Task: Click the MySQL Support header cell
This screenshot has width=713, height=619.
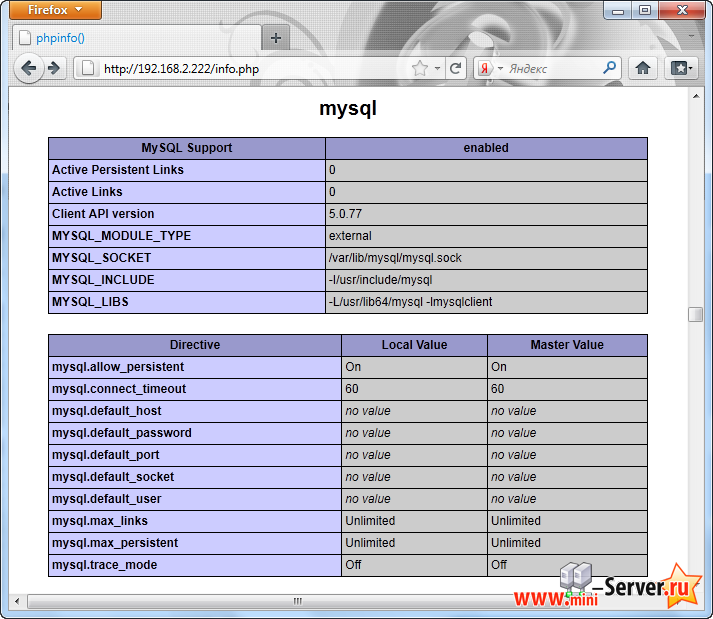Action: [187, 148]
